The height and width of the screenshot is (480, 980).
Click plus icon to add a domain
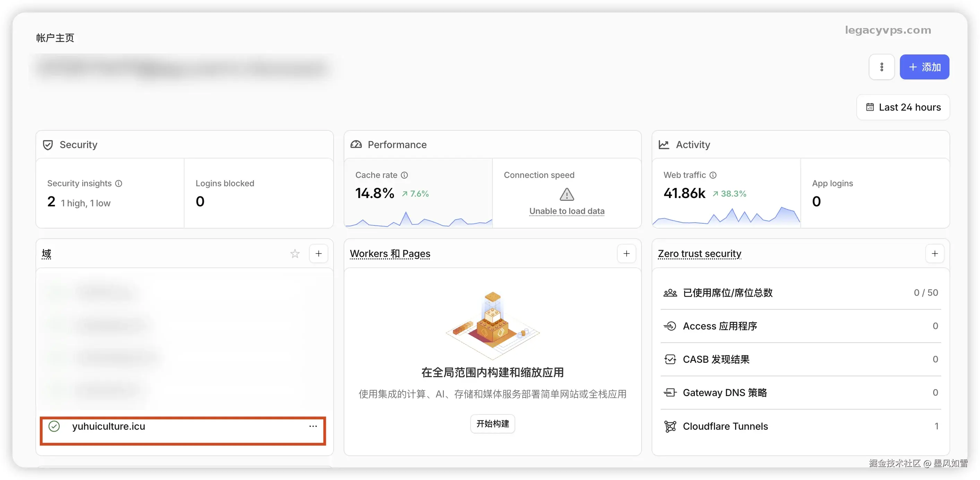(318, 254)
